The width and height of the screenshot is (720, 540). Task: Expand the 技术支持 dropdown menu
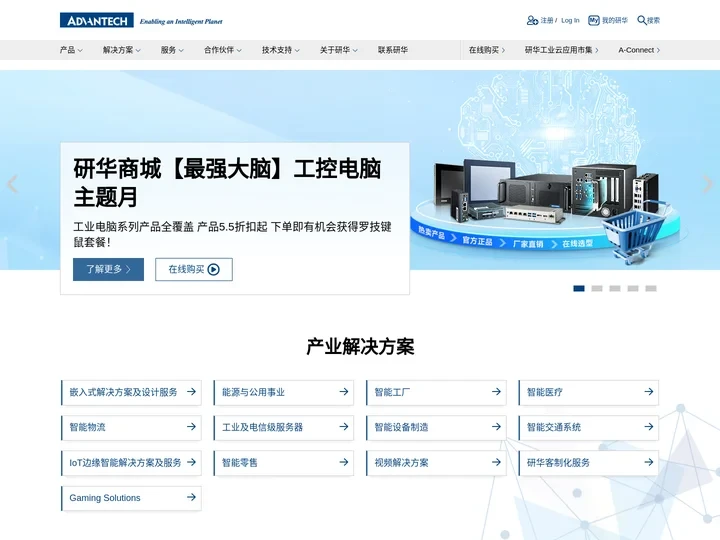pyautogui.click(x=281, y=50)
